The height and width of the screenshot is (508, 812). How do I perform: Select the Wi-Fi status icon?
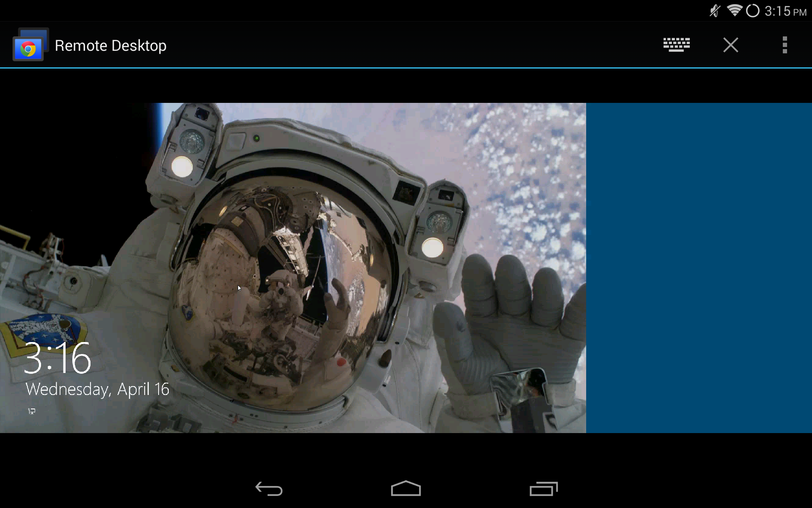[735, 11]
